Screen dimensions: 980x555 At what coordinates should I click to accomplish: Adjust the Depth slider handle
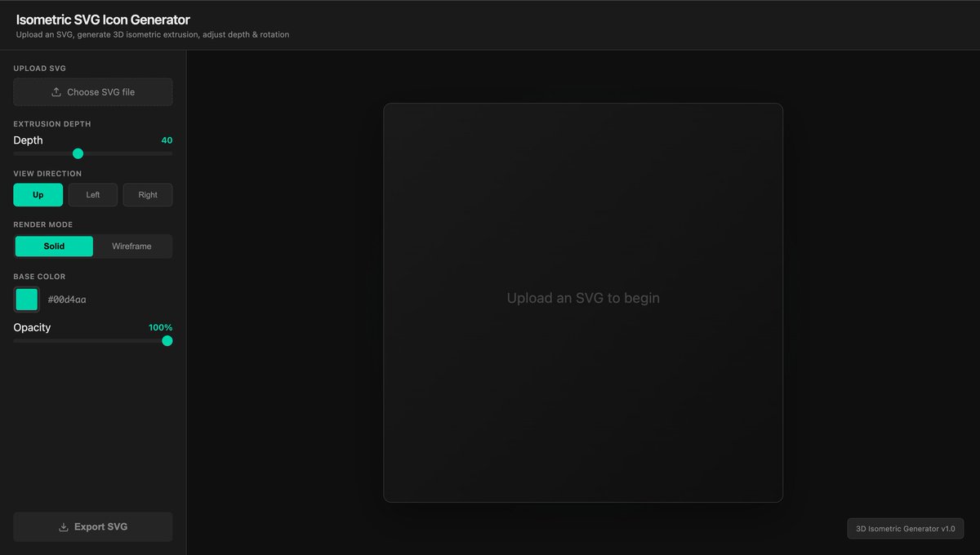coord(78,153)
